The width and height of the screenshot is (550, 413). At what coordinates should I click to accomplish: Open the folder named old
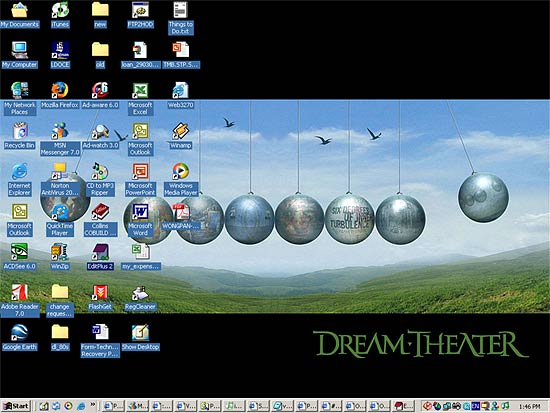pyautogui.click(x=100, y=55)
